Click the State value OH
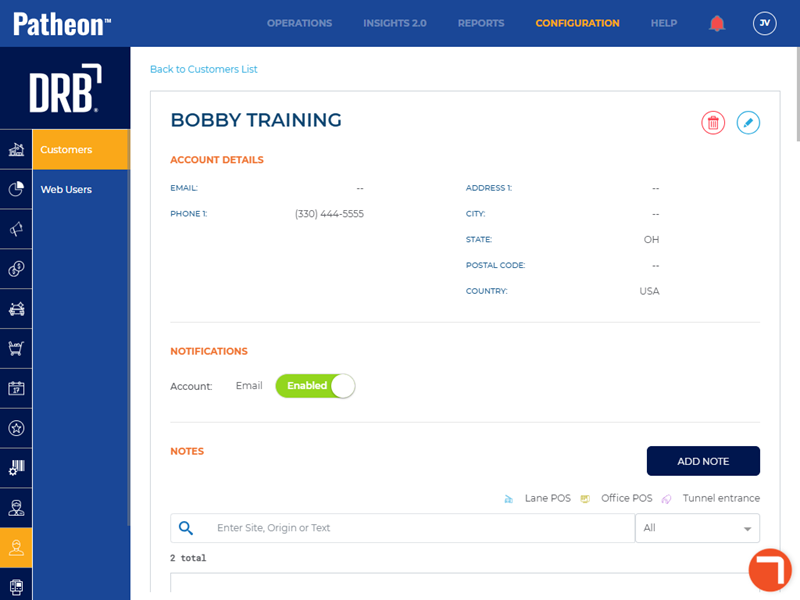 tap(651, 240)
